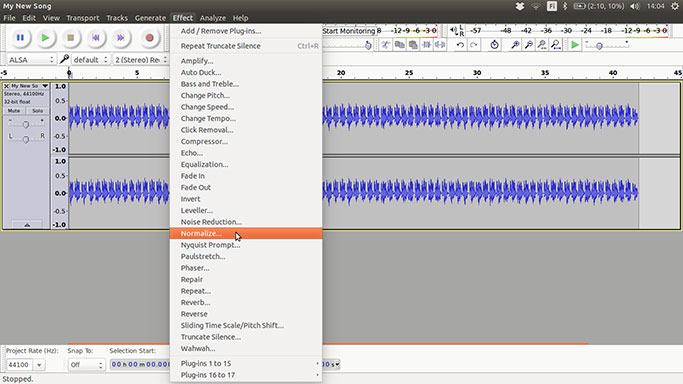The image size is (683, 384).
Task: Click the Selection Start time field
Action: click(x=140, y=364)
